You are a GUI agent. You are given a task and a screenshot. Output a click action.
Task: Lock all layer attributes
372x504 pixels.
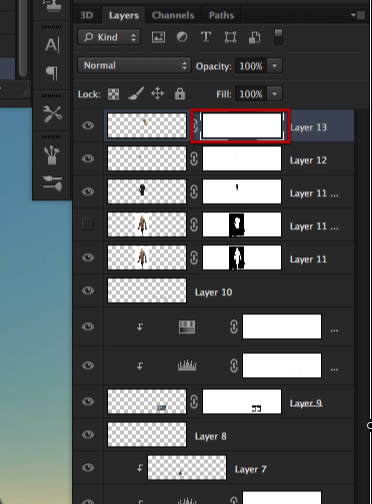(180, 94)
